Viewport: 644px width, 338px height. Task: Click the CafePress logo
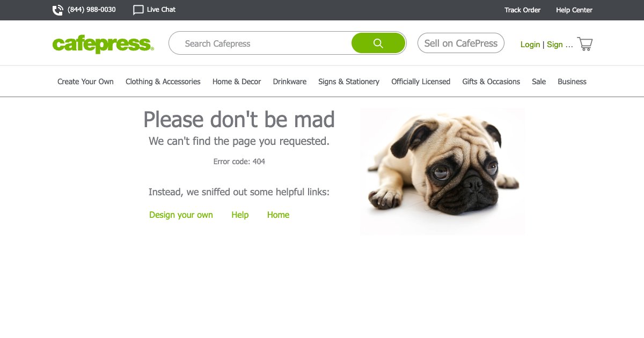103,44
